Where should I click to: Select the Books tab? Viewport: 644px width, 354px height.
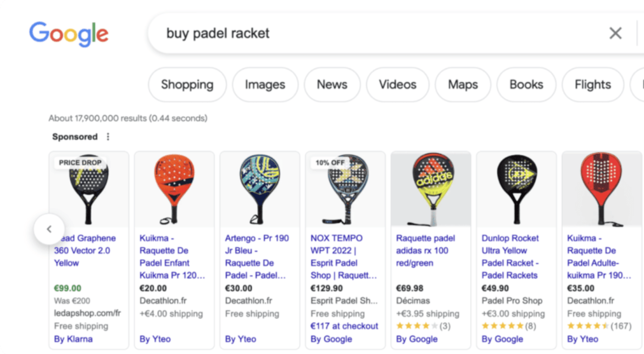point(526,85)
